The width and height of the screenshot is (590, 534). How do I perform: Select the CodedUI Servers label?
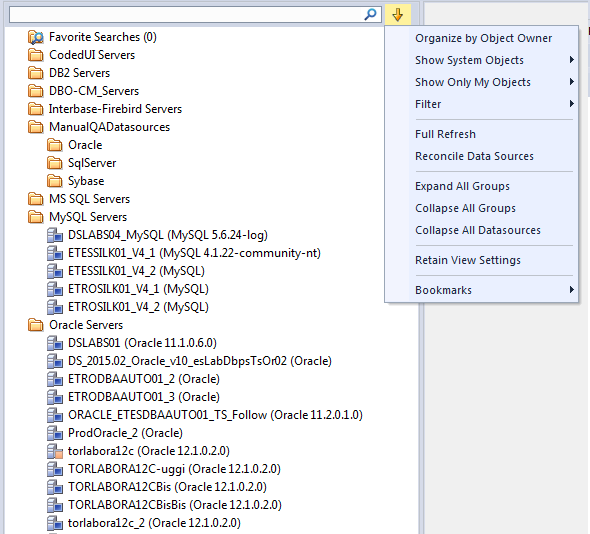point(92,55)
